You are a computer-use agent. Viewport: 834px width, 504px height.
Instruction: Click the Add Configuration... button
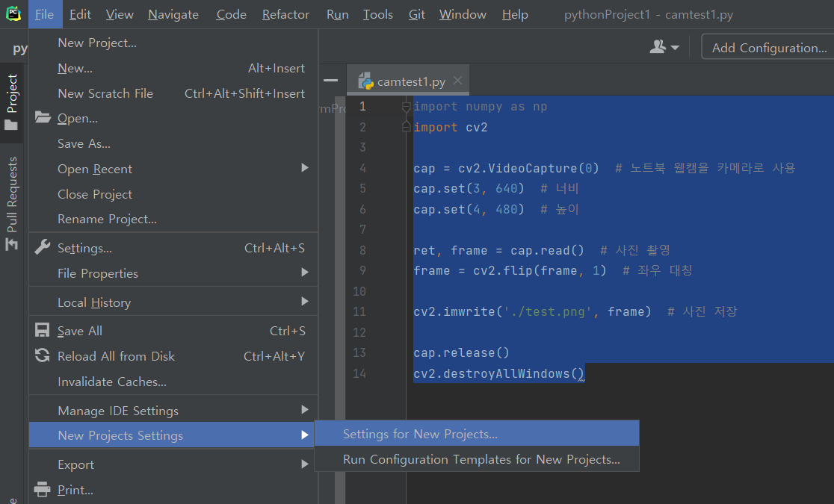[768, 47]
